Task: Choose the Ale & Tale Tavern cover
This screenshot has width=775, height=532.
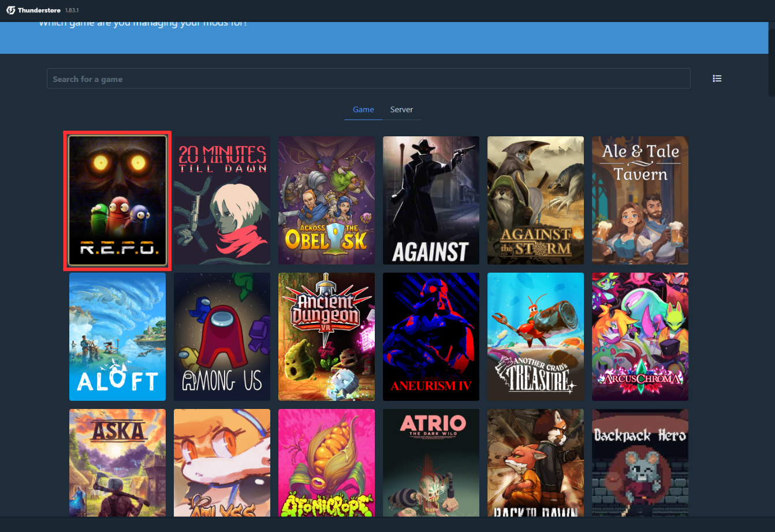Action: tap(640, 200)
